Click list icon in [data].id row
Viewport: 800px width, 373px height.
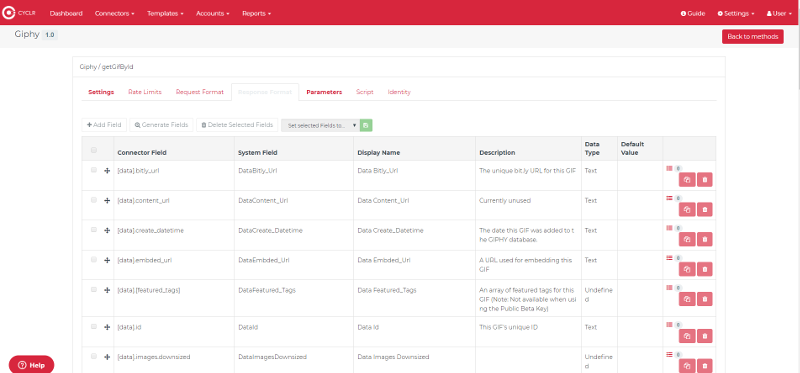(x=669, y=324)
